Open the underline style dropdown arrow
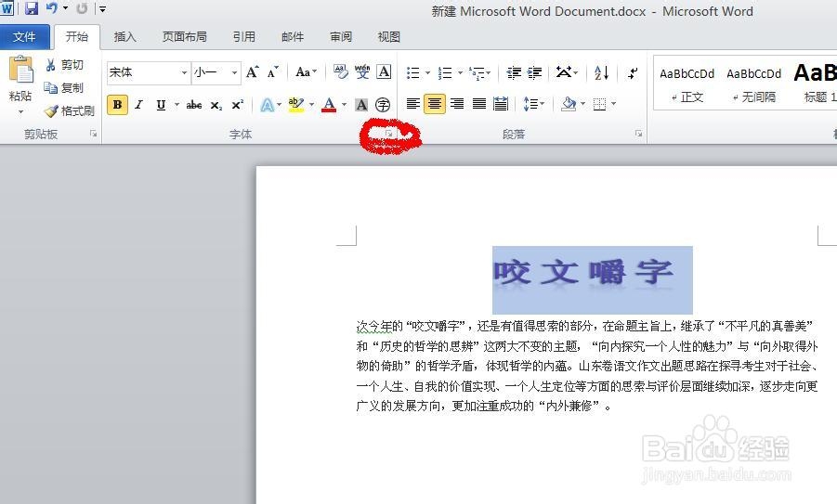This screenshot has width=837, height=504. [x=177, y=105]
